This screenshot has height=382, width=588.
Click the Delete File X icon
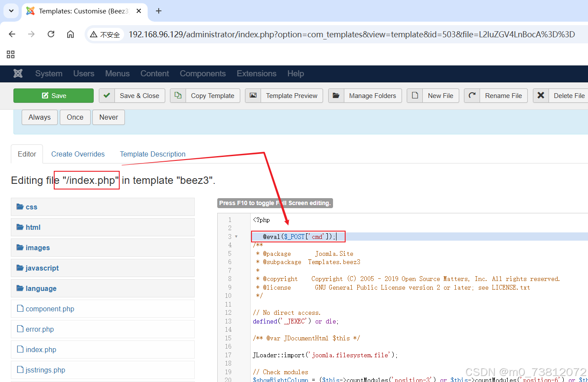(541, 95)
